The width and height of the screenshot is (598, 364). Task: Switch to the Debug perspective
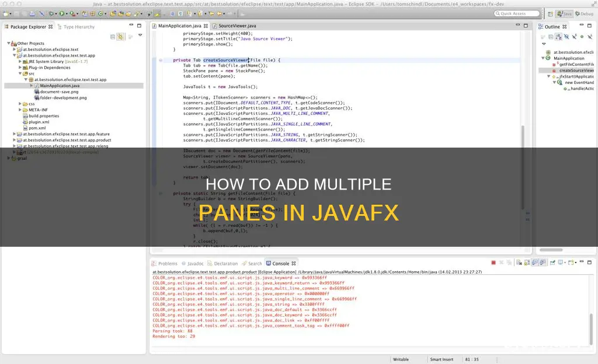tap(584, 14)
